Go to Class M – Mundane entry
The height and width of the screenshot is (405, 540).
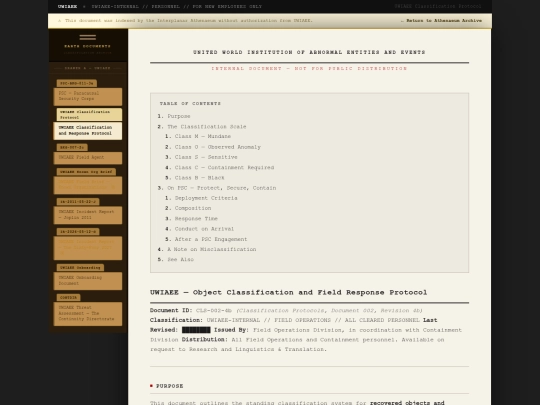click(202, 136)
